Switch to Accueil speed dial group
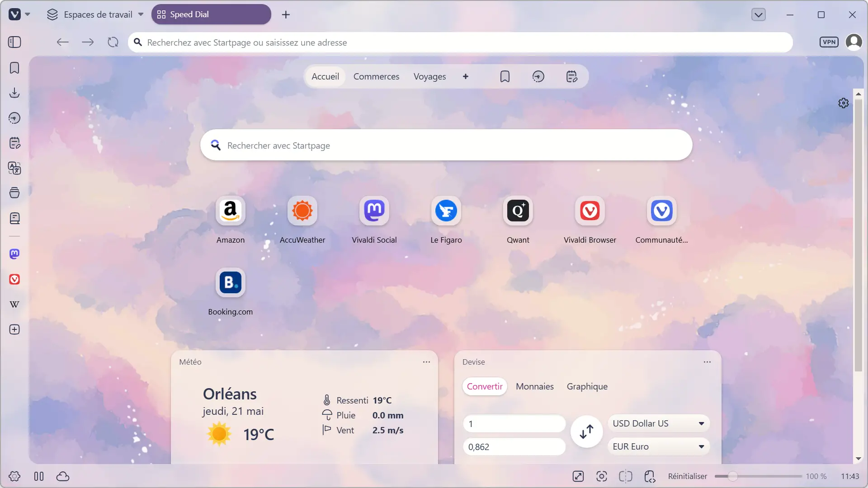The width and height of the screenshot is (868, 488). (325, 76)
